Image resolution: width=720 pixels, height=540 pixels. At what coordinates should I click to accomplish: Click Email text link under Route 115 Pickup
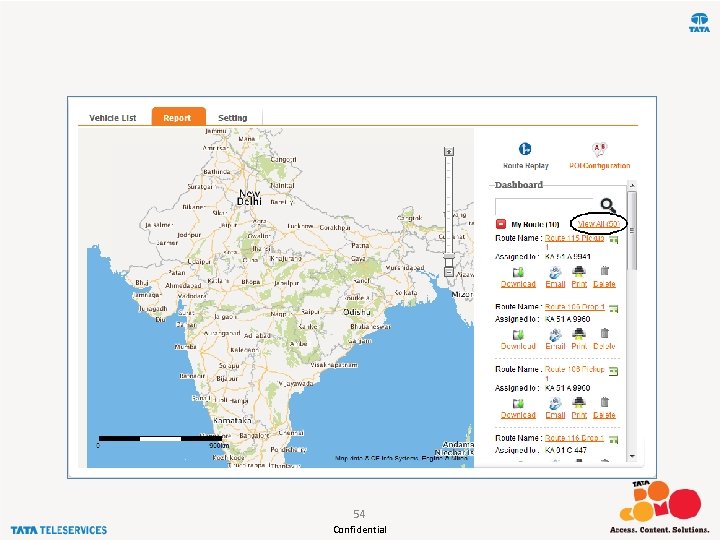[555, 284]
